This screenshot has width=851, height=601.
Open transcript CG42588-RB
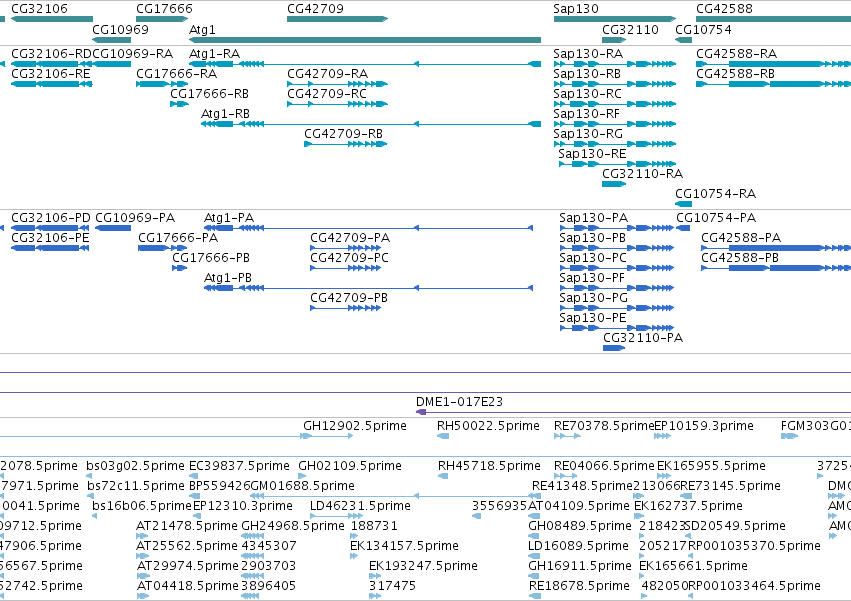point(735,74)
